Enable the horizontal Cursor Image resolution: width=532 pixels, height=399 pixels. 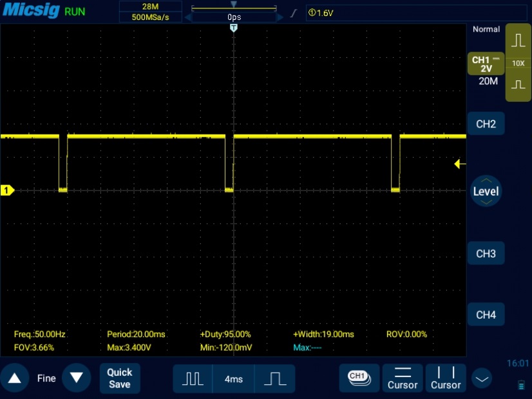403,378
